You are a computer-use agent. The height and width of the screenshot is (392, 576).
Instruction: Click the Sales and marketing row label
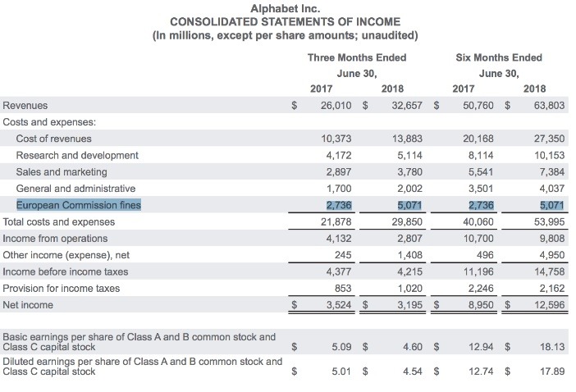click(x=62, y=172)
